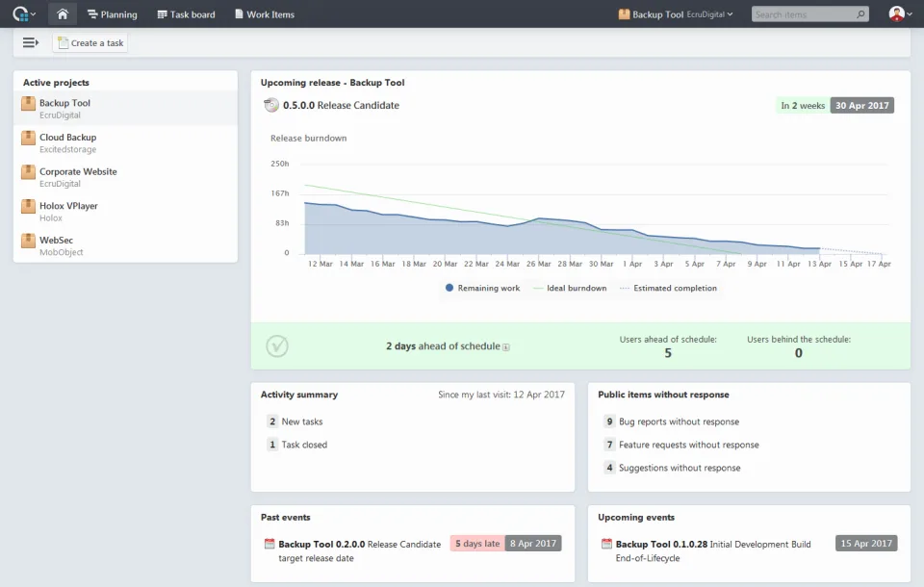
Task: Click the Backup Tool project box icon
Action: point(28,104)
